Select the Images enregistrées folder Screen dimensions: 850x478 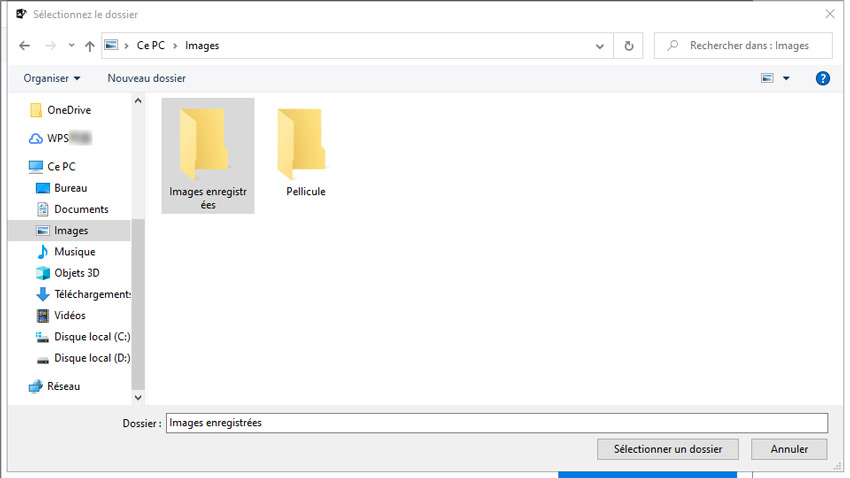(x=208, y=156)
